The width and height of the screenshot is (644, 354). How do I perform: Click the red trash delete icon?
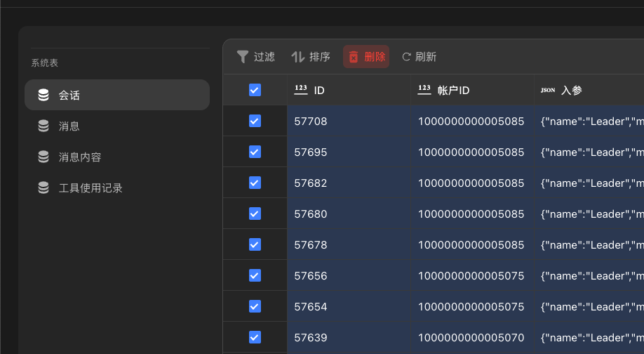coord(354,57)
